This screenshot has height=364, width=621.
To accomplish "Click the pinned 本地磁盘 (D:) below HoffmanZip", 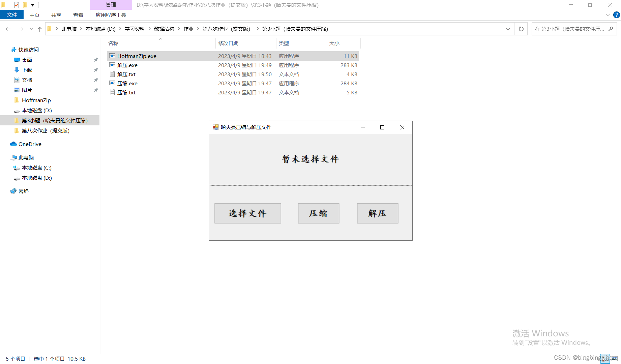I will pos(37,110).
